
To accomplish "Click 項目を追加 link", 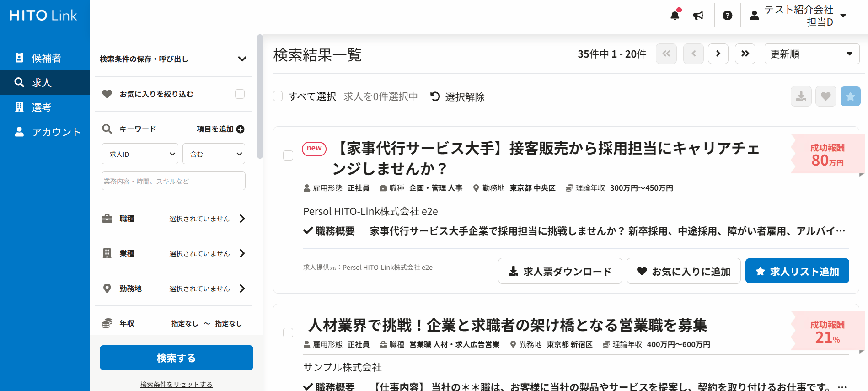I will 215,129.
